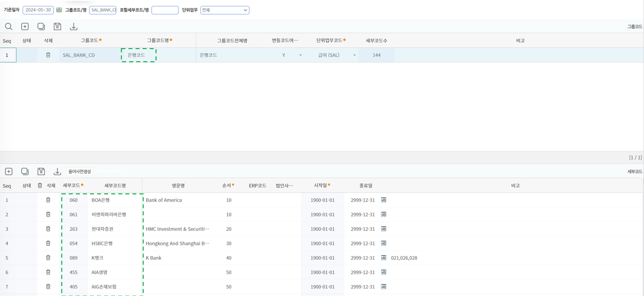Open end date calendar for 현대차증권
644x296 pixels.
pyautogui.click(x=384, y=229)
